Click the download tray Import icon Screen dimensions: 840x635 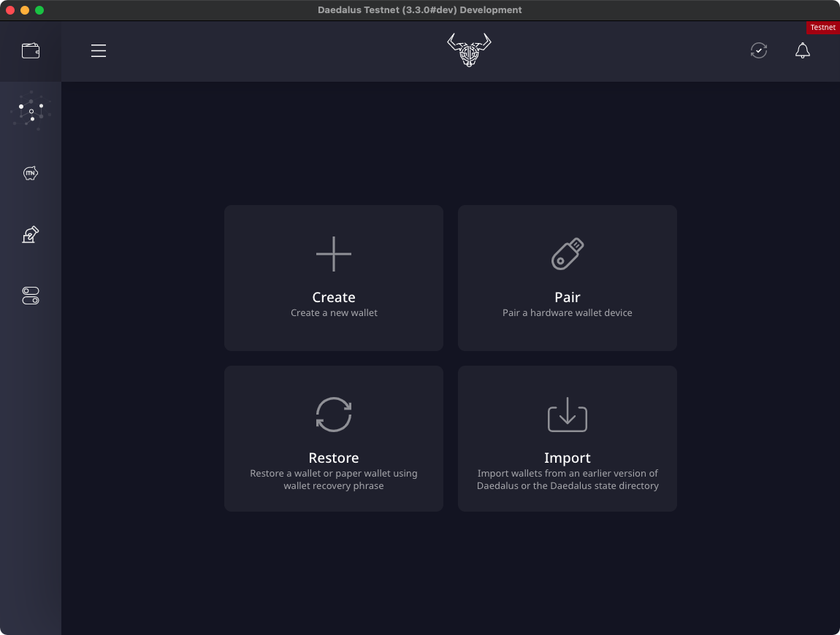(x=568, y=415)
